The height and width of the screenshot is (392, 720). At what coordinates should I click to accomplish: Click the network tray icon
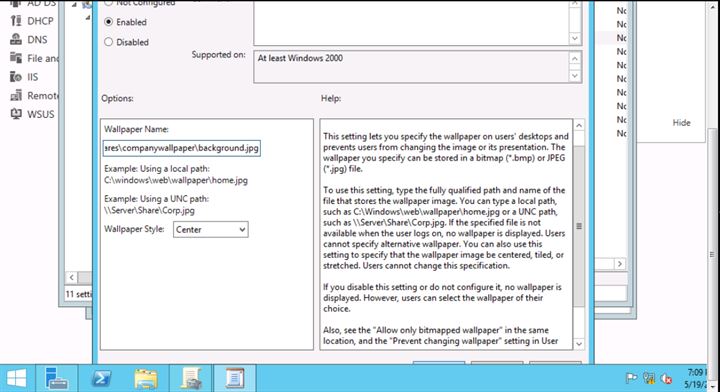pos(649,378)
